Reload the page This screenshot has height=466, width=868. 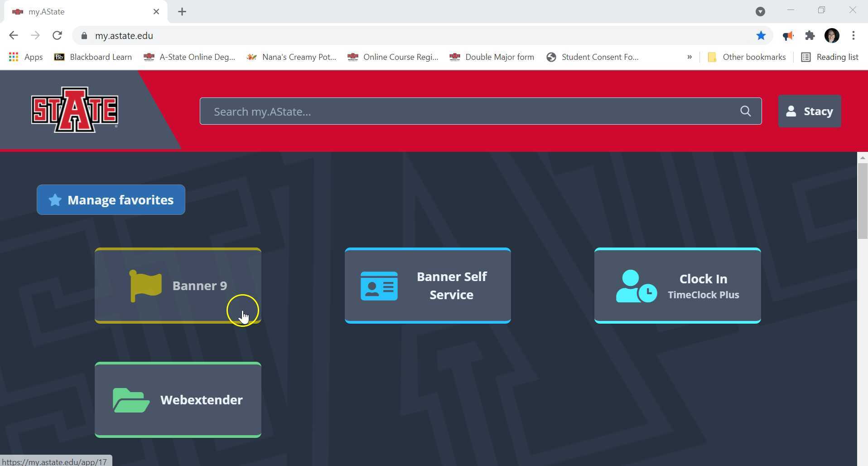(57, 36)
